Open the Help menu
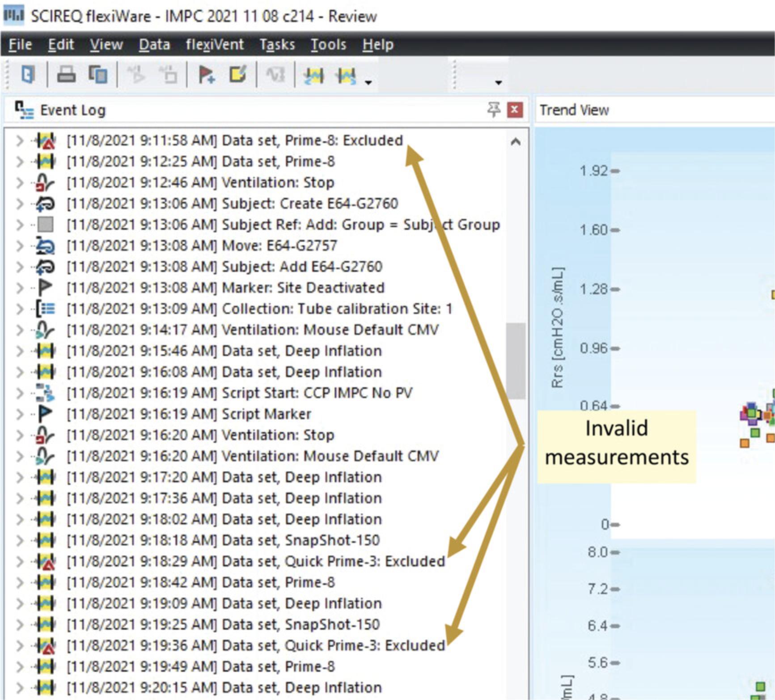 378,44
